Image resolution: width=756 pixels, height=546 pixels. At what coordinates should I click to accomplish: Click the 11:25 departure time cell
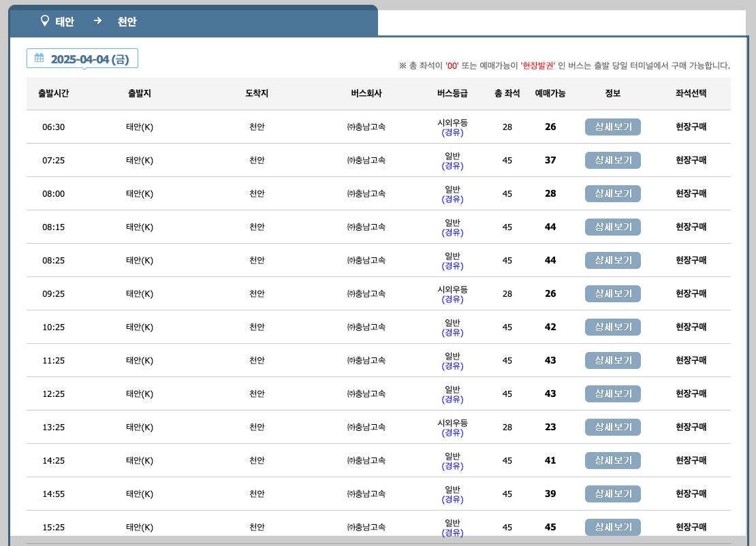54,360
